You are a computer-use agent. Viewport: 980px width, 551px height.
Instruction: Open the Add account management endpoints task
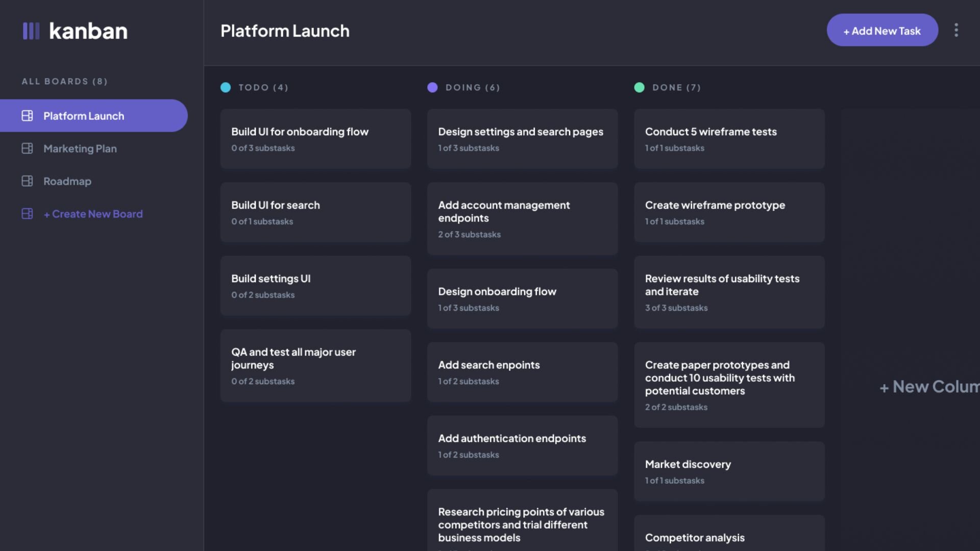point(522,219)
